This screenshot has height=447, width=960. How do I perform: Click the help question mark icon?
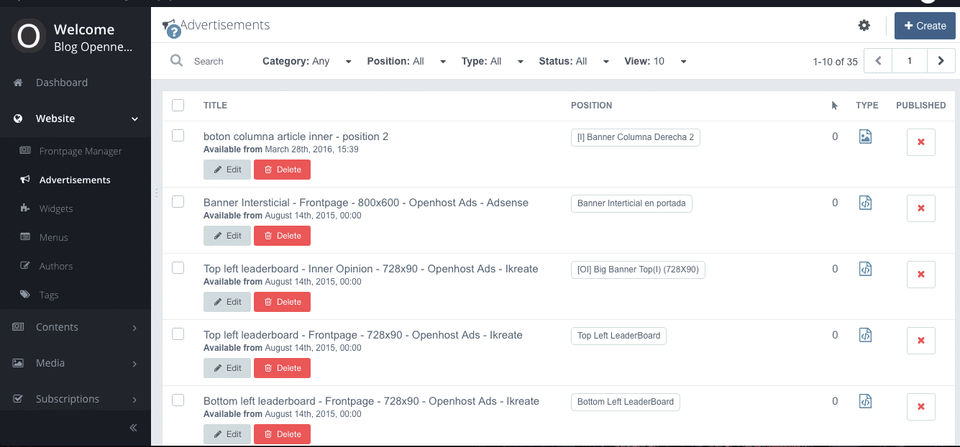point(173,32)
